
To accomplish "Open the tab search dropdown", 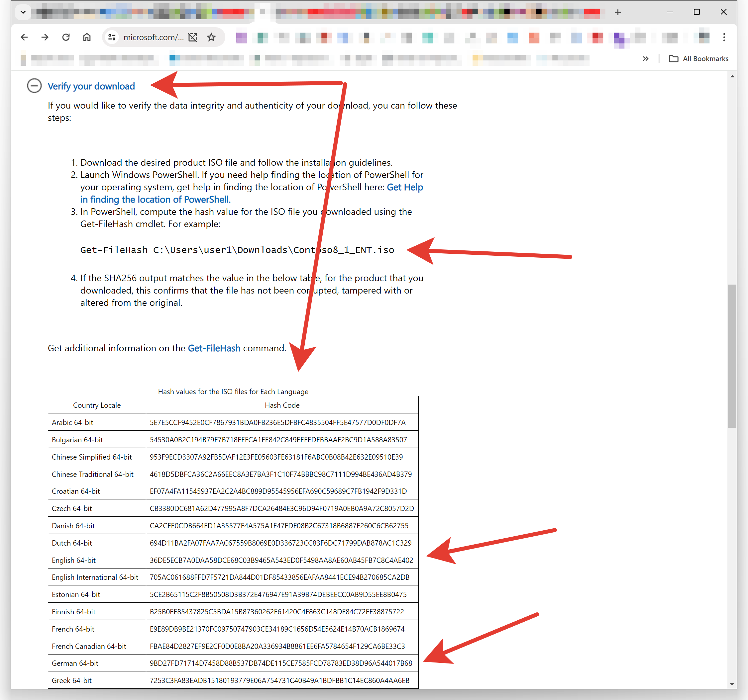I will (x=23, y=12).
